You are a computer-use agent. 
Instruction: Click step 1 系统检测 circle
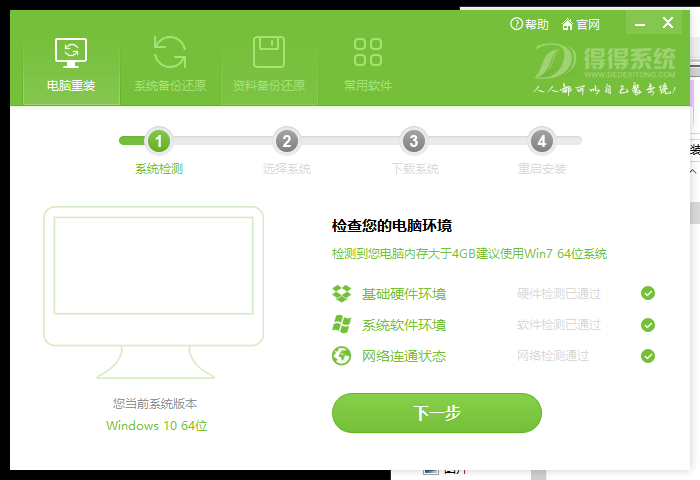click(158, 141)
